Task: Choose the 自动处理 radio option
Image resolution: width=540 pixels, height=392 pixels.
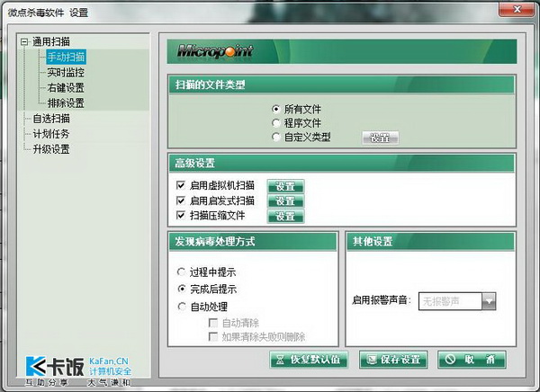Action: 182,307
